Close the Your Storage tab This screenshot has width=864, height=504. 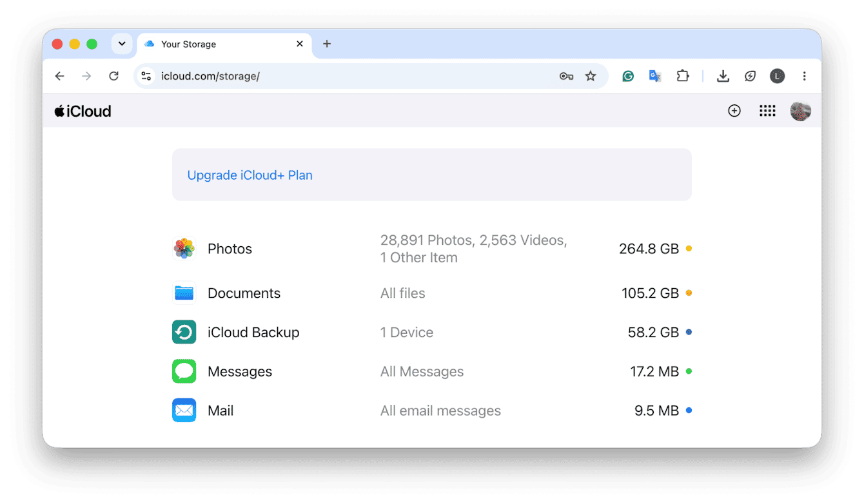pos(300,44)
